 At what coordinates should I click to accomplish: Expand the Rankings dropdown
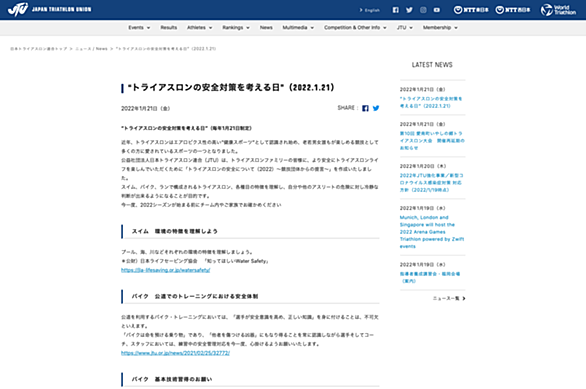click(236, 28)
